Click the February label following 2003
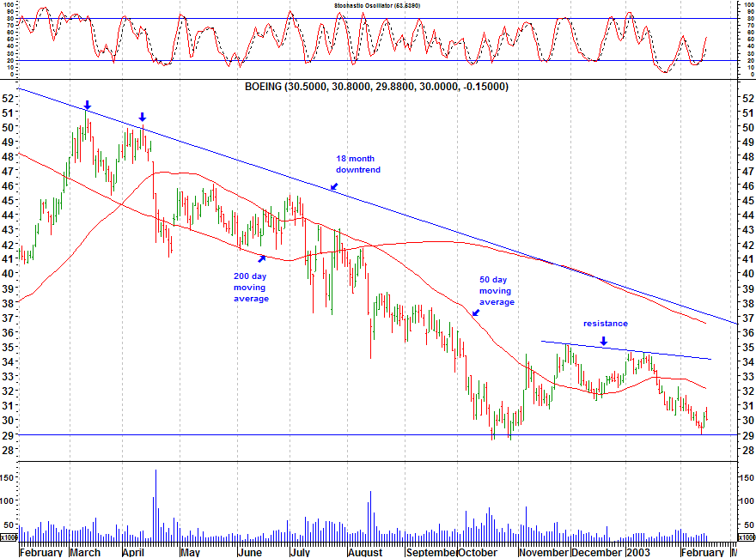This screenshot has height=558, width=756. click(703, 552)
